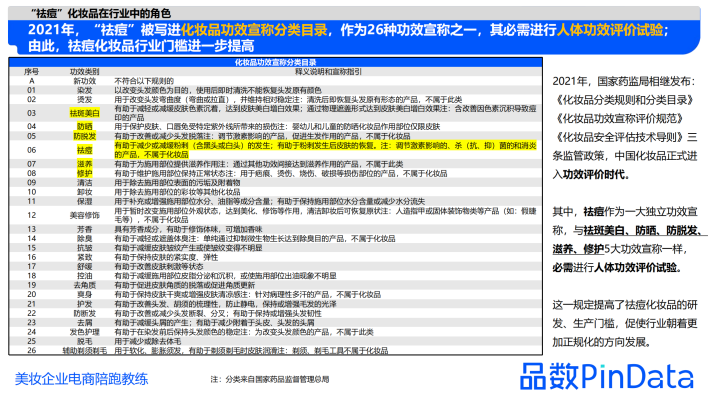Click the slide title “祛痘”化妆品在行业中的角色
The width and height of the screenshot is (710, 399).
pos(101,14)
